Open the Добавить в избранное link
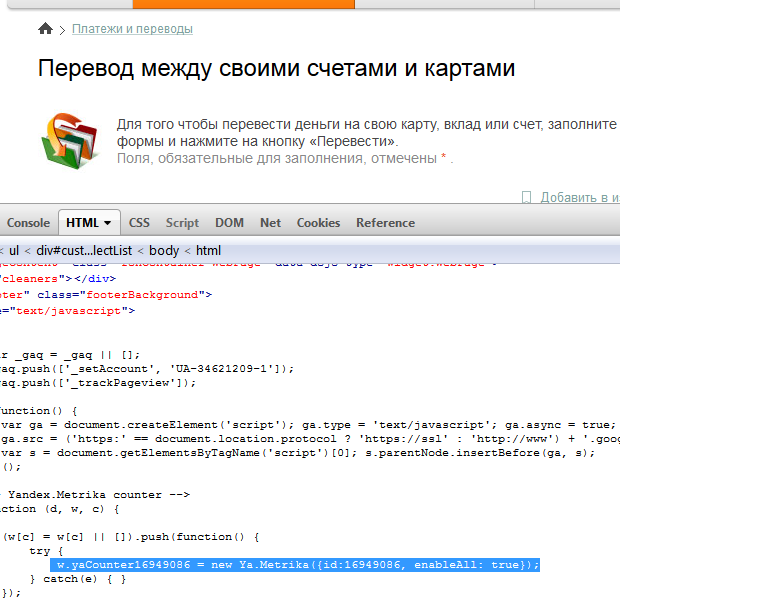This screenshot has height=606, width=772. (580, 197)
